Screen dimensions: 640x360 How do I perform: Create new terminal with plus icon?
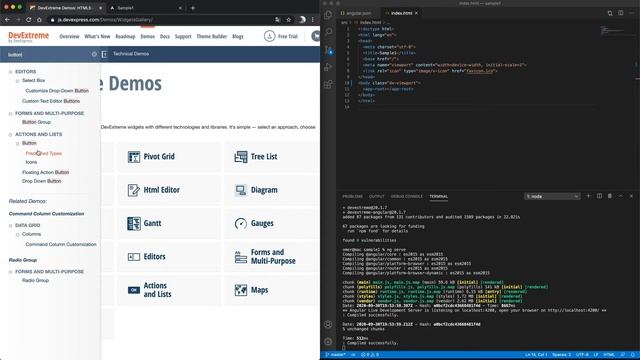coord(588,196)
